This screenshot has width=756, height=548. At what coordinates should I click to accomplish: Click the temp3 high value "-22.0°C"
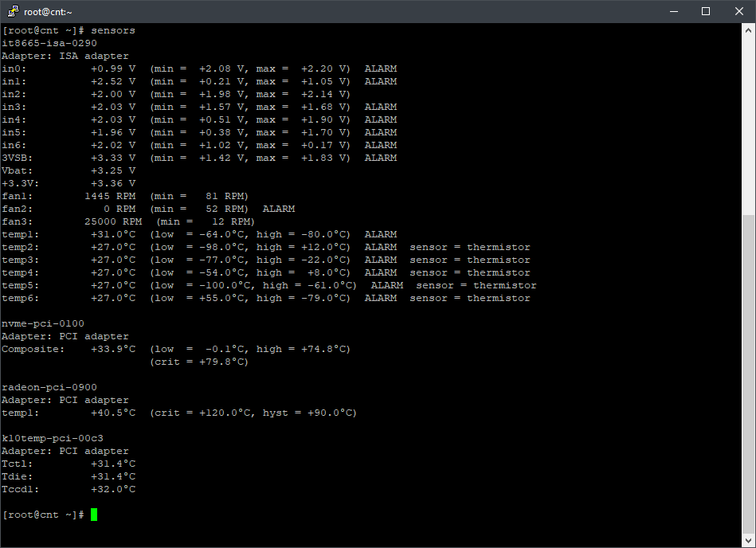coord(323,260)
